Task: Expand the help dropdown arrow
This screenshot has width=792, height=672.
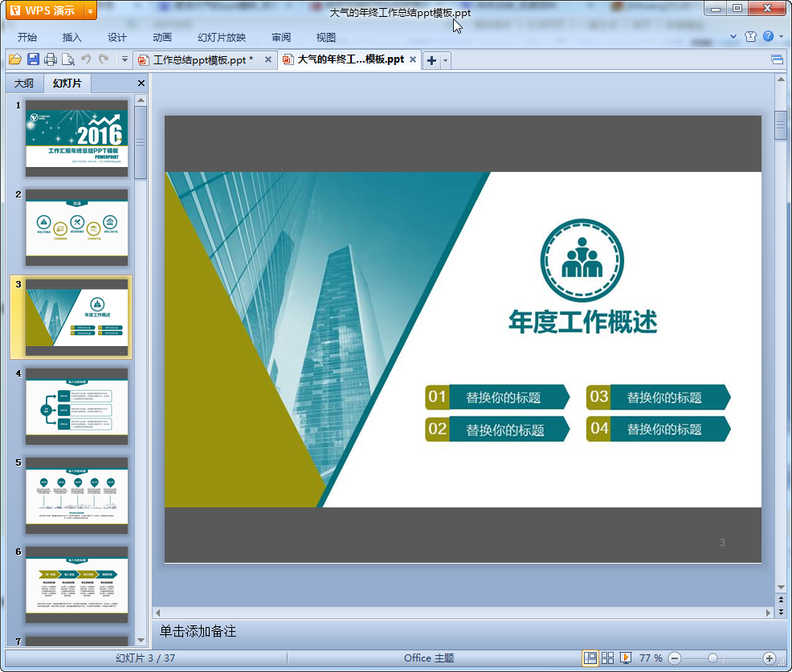Action: coord(782,36)
